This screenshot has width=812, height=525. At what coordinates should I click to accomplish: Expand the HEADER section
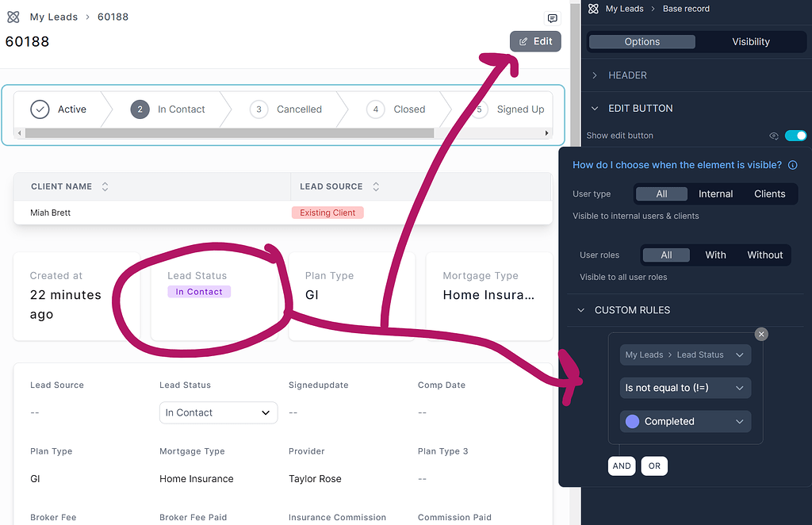click(x=594, y=75)
